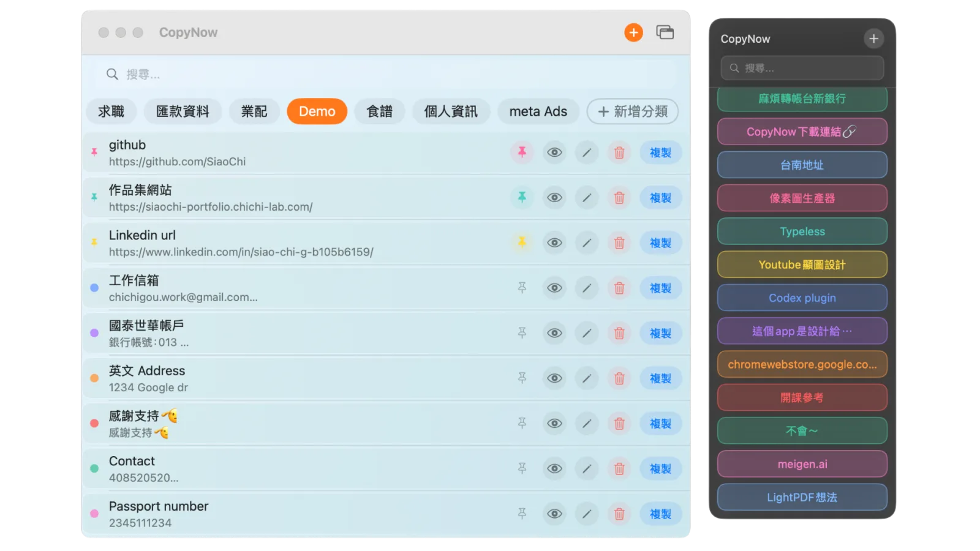Delete the 感謝支持 entry

pyautogui.click(x=619, y=424)
